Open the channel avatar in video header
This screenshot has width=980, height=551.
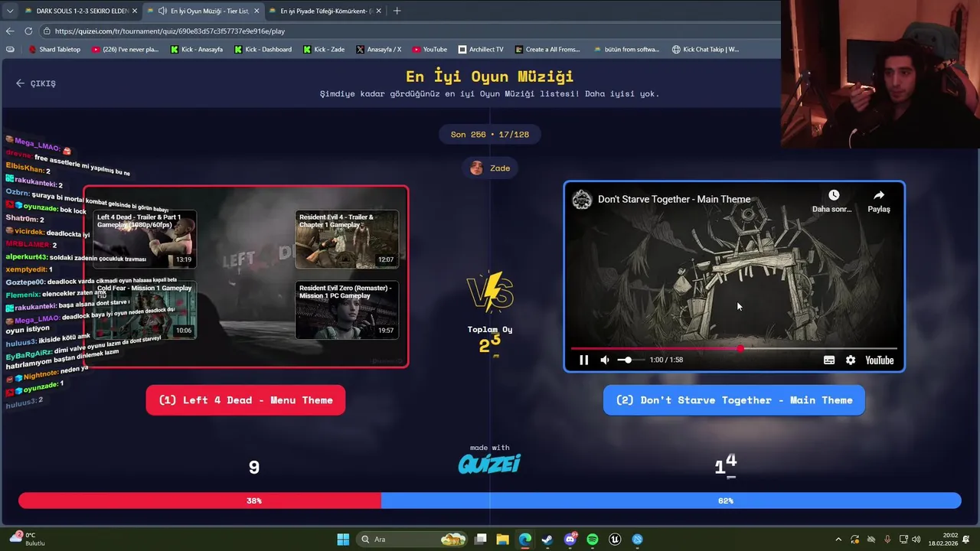pos(582,200)
